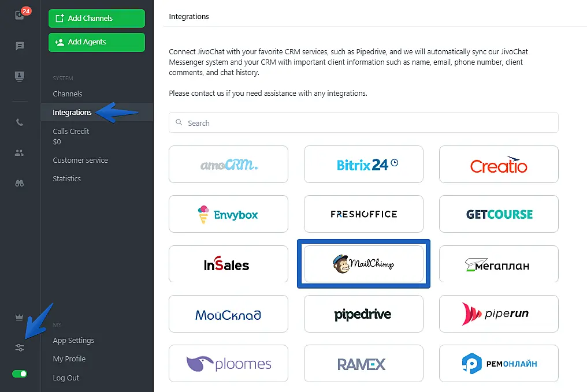The width and height of the screenshot is (587, 392).
Task: Open the binoculars sidebar icon
Action: coord(20,183)
